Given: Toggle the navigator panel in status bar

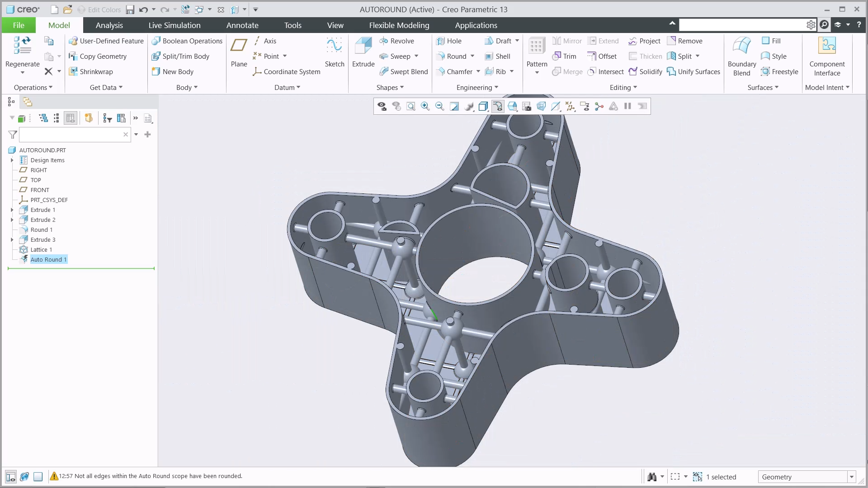Looking at the screenshot, I should [11, 476].
